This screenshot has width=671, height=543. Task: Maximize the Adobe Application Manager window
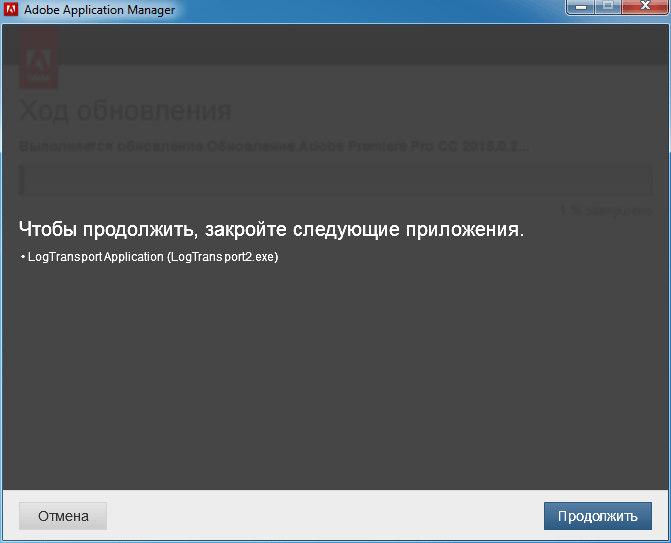pos(608,7)
